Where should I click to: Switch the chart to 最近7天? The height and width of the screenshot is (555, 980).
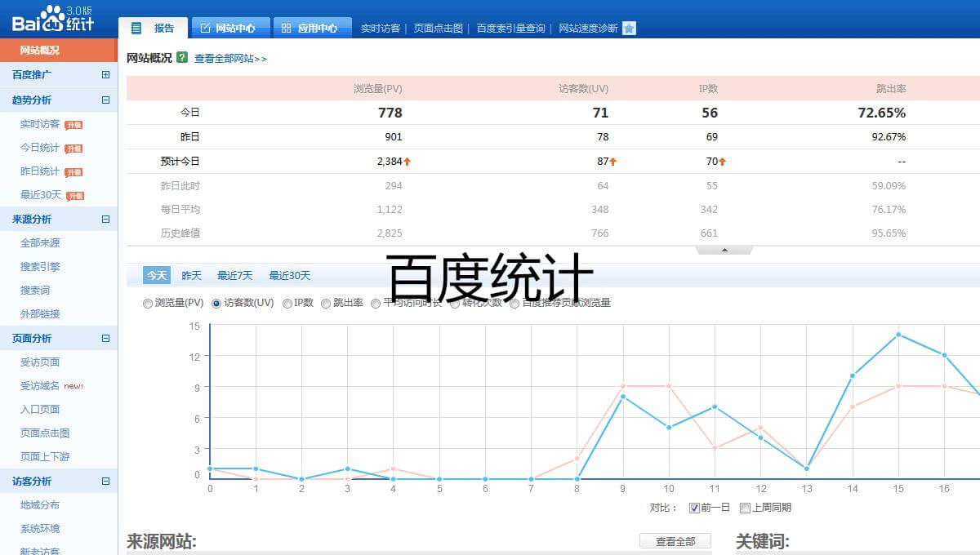coord(235,276)
